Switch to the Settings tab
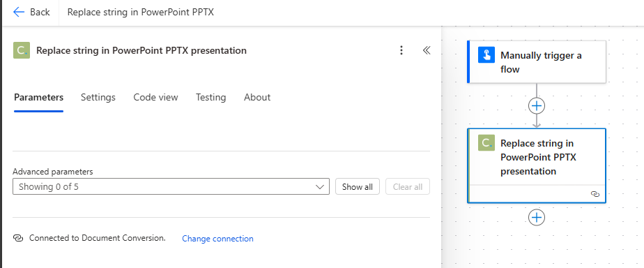Screen dimensions: 644x268 coord(98,98)
